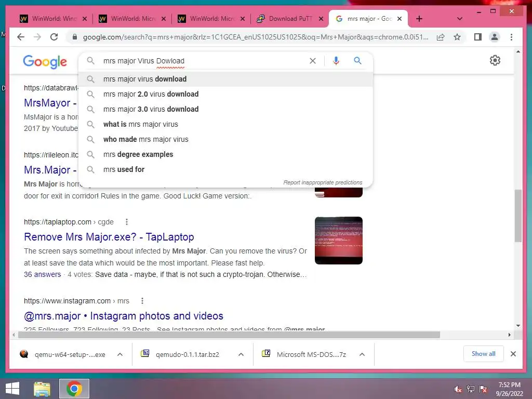This screenshot has width=532, height=399.
Task: Expand options for Microsoft MS-DOS 7z download
Action: (x=362, y=354)
